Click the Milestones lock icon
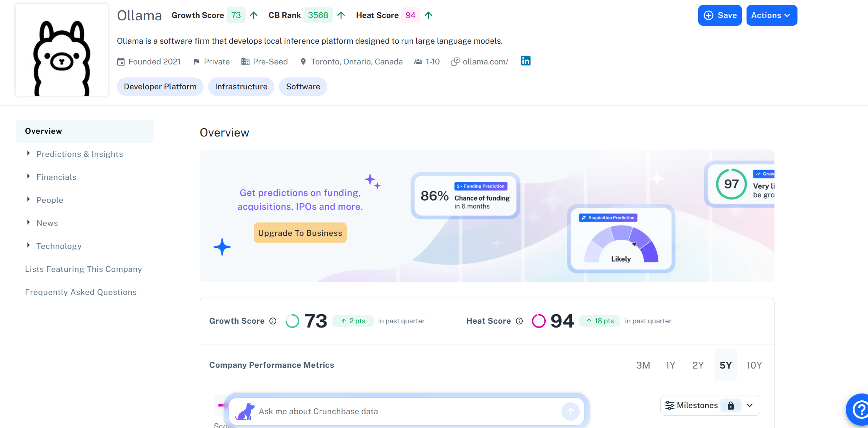Image resolution: width=868 pixels, height=428 pixels. coord(730,405)
